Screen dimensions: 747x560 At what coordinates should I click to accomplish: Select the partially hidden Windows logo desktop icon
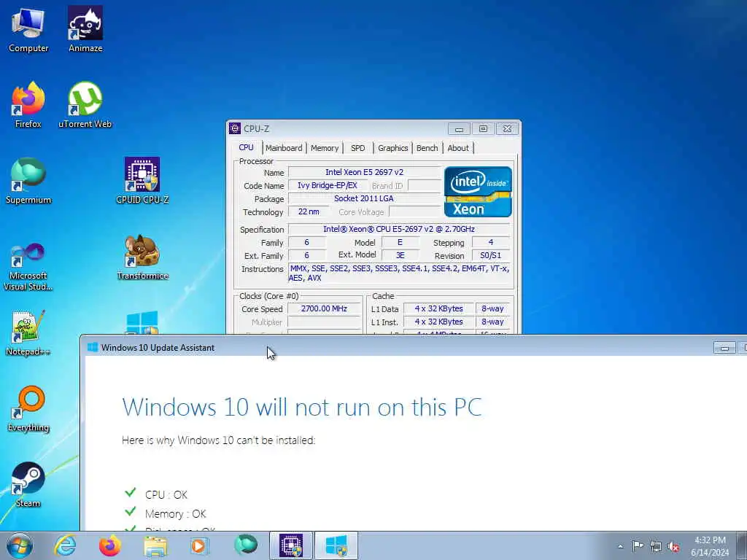point(142,323)
